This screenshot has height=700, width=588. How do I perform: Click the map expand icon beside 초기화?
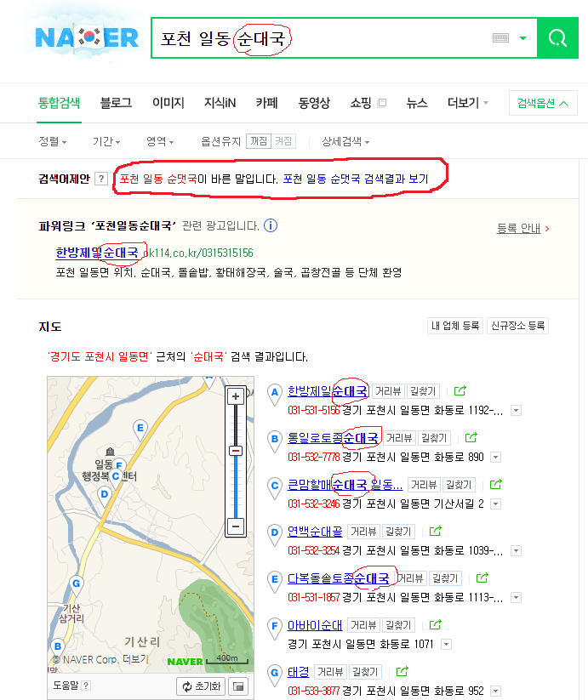tap(239, 686)
